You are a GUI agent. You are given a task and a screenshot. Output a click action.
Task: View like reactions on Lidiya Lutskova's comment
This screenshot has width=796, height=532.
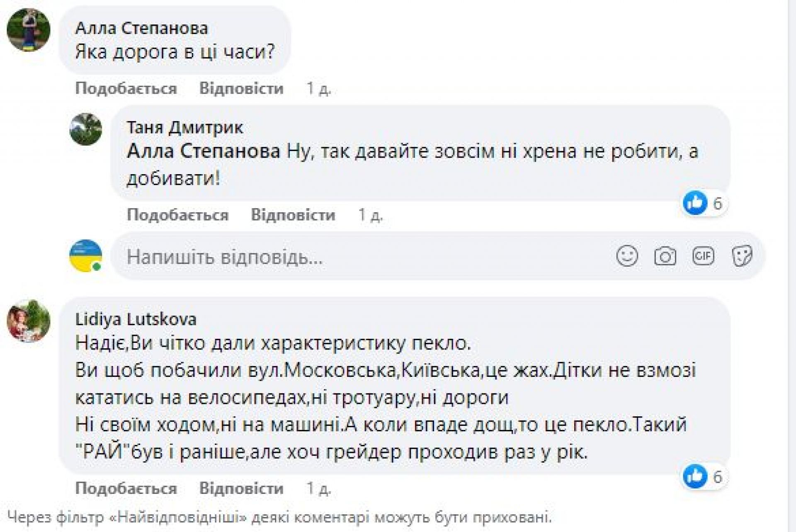pyautogui.click(x=703, y=476)
